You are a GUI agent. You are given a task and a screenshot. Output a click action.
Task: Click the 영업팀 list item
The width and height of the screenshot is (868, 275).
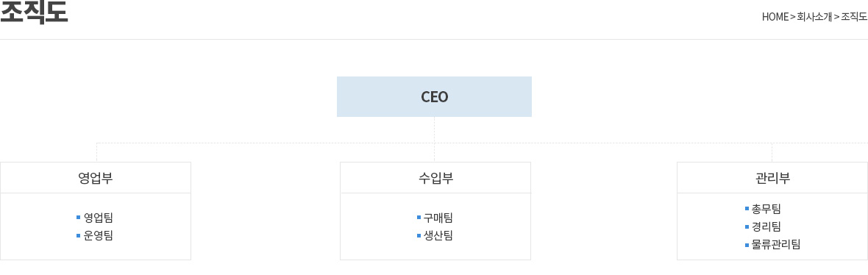(x=98, y=218)
